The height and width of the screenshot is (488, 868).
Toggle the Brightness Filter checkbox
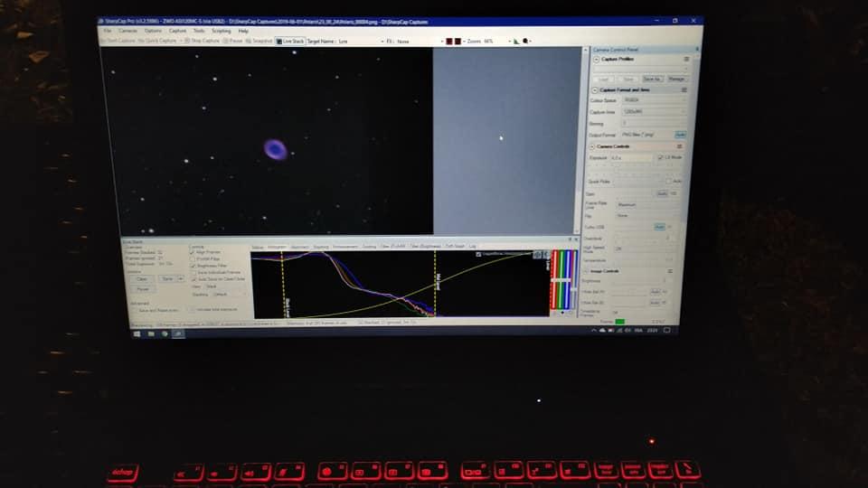coord(193,266)
